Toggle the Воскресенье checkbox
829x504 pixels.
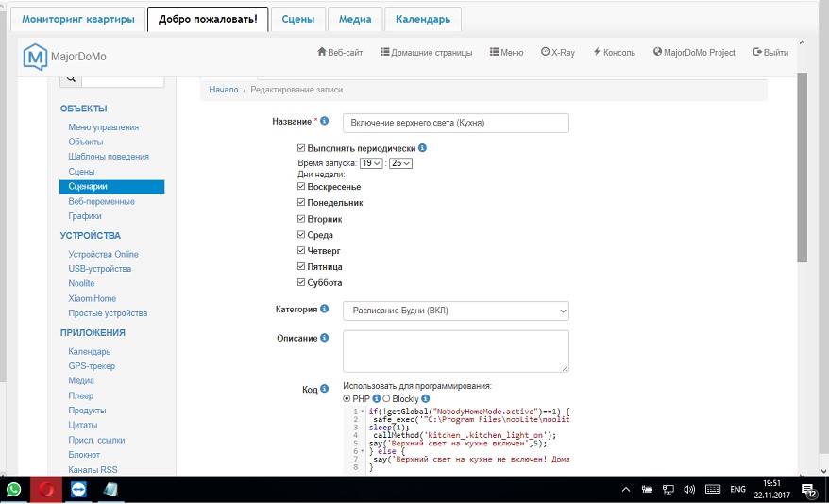coord(301,187)
